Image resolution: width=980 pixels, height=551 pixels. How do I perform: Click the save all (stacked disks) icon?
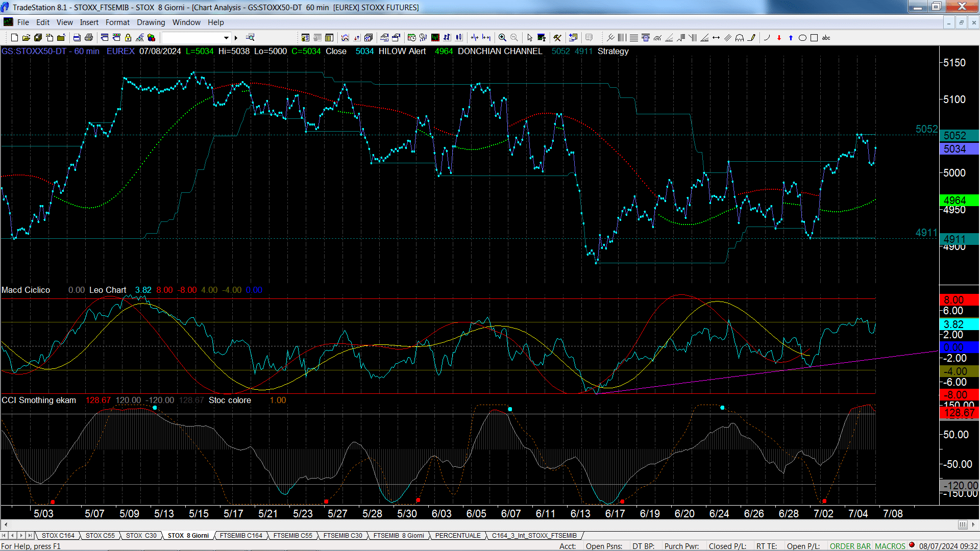(x=38, y=38)
